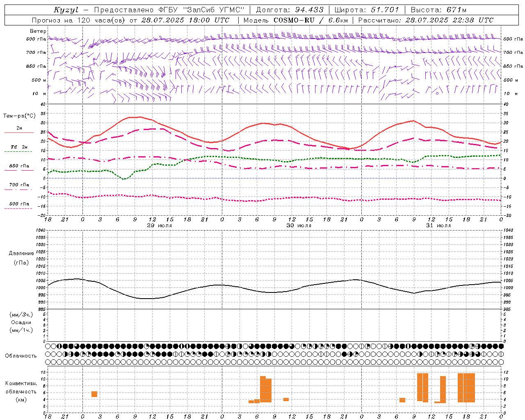Viewport: 525px width, 420px height.
Task: Click the "Модель COSMO-RU / 6.6км" label
Action: (295, 20)
